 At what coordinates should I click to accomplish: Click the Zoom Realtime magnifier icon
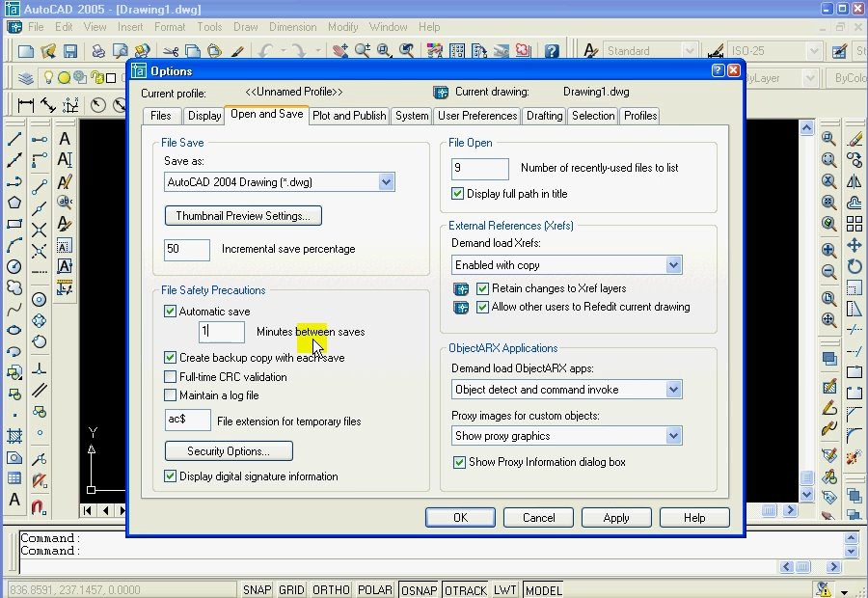(363, 51)
